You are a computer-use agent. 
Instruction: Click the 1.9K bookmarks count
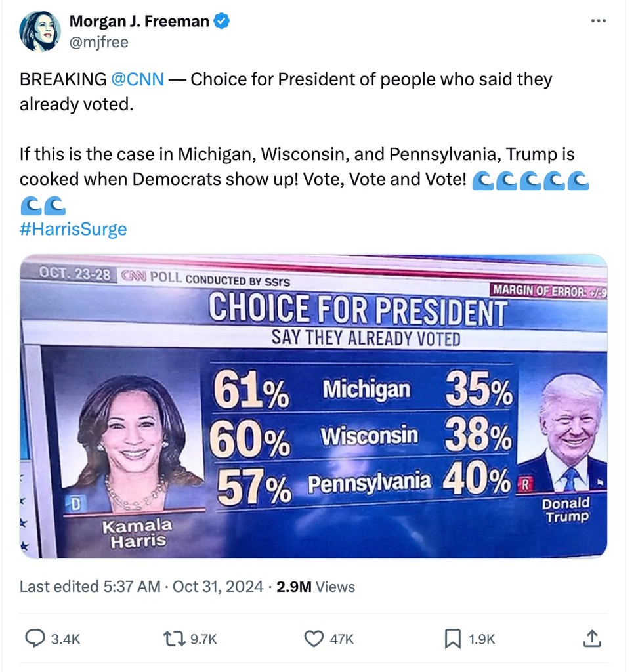click(x=482, y=639)
